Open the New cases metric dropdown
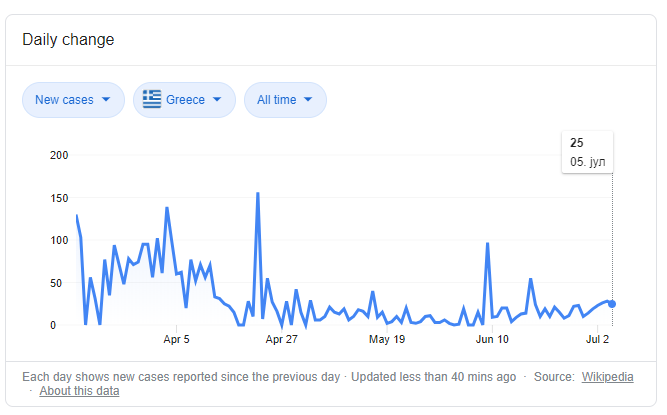Image resolution: width=667 pixels, height=415 pixels. [73, 99]
